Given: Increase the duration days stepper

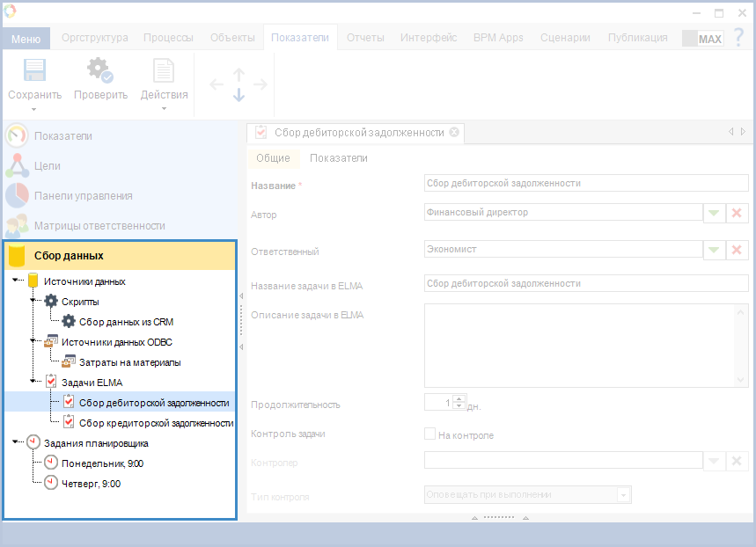Looking at the screenshot, I should [458, 399].
